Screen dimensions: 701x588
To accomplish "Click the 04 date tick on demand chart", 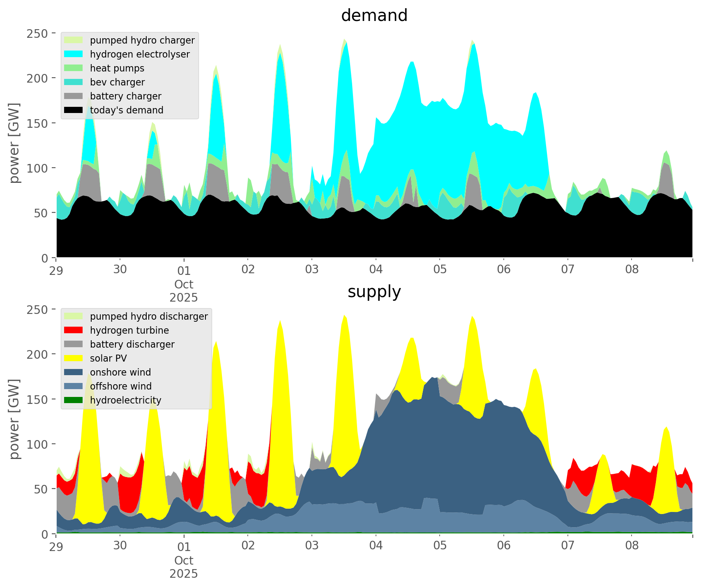I will [376, 270].
